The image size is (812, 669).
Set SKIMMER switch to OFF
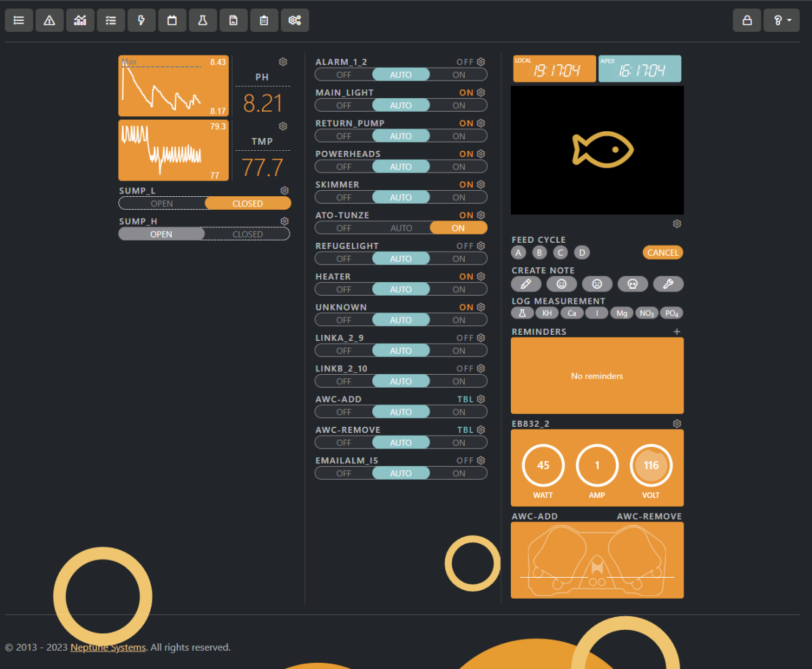pyautogui.click(x=344, y=198)
